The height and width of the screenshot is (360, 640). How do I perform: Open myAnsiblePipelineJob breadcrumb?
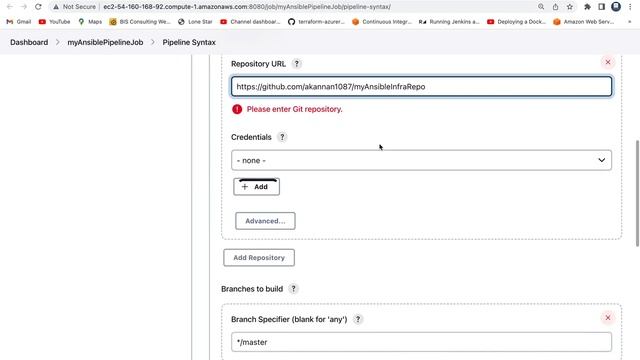click(105, 42)
